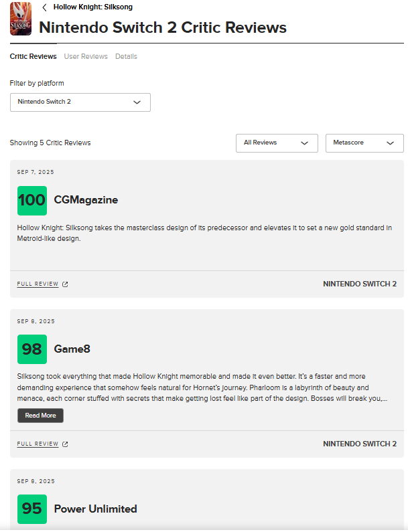Click the back arrow beside Hollow Knight: Silksong
Screen dimensions: 408x532
(x=44, y=7)
